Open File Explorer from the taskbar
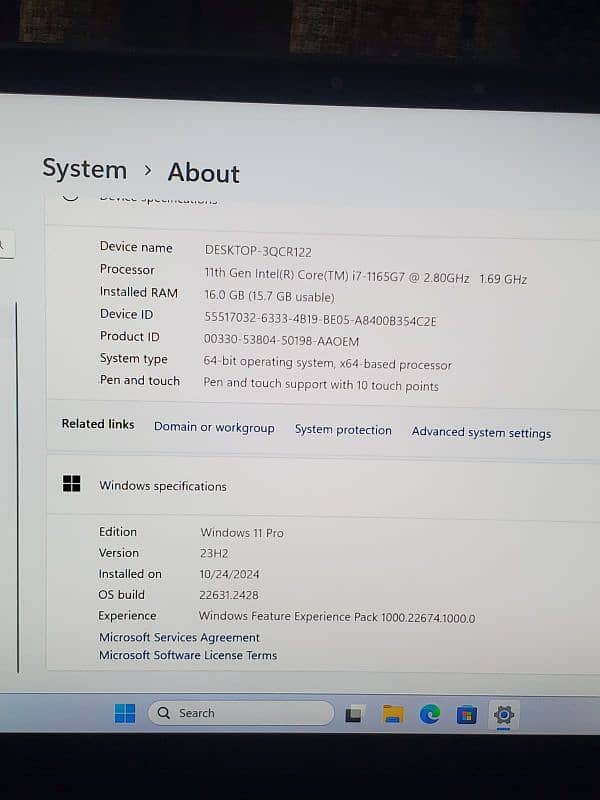 coord(393,714)
